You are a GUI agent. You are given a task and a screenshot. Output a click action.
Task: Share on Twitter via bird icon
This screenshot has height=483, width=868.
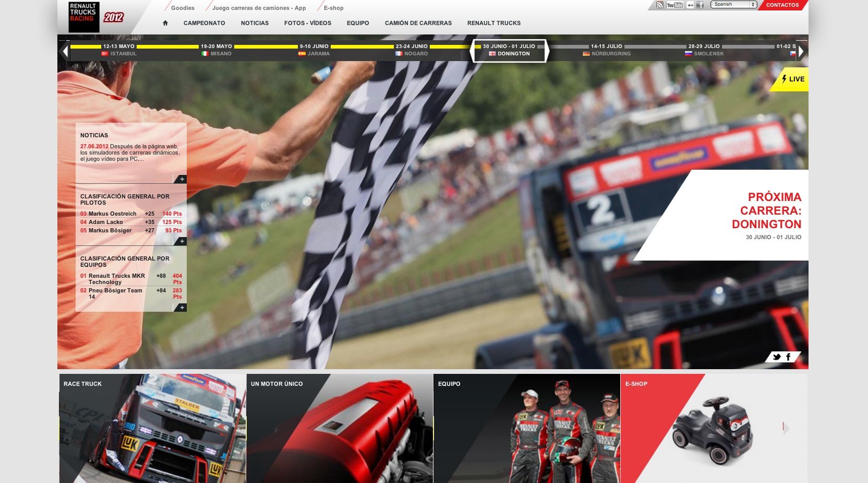tap(777, 357)
